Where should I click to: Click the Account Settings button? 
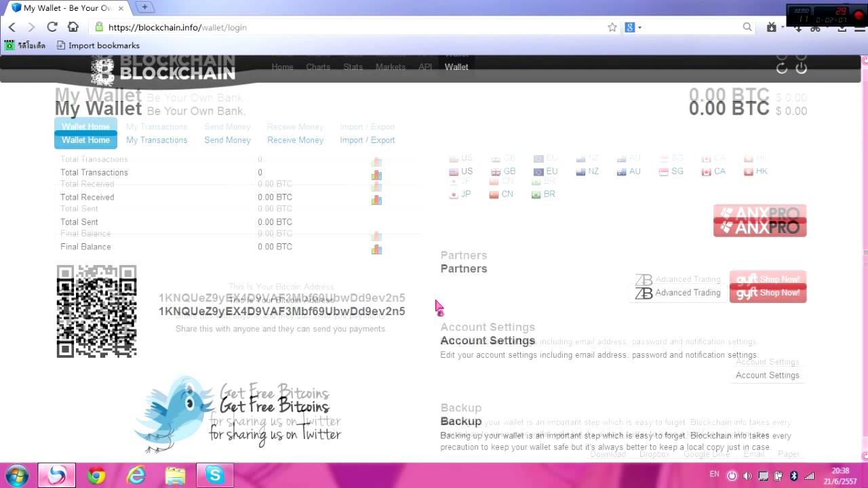pyautogui.click(x=767, y=375)
